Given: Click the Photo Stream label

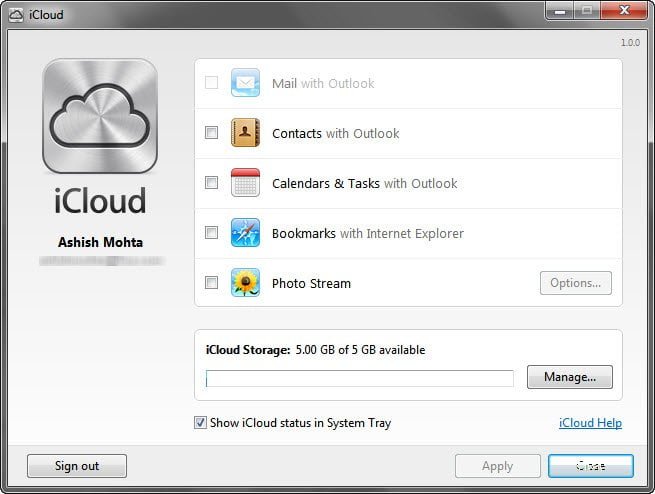Looking at the screenshot, I should pos(311,284).
